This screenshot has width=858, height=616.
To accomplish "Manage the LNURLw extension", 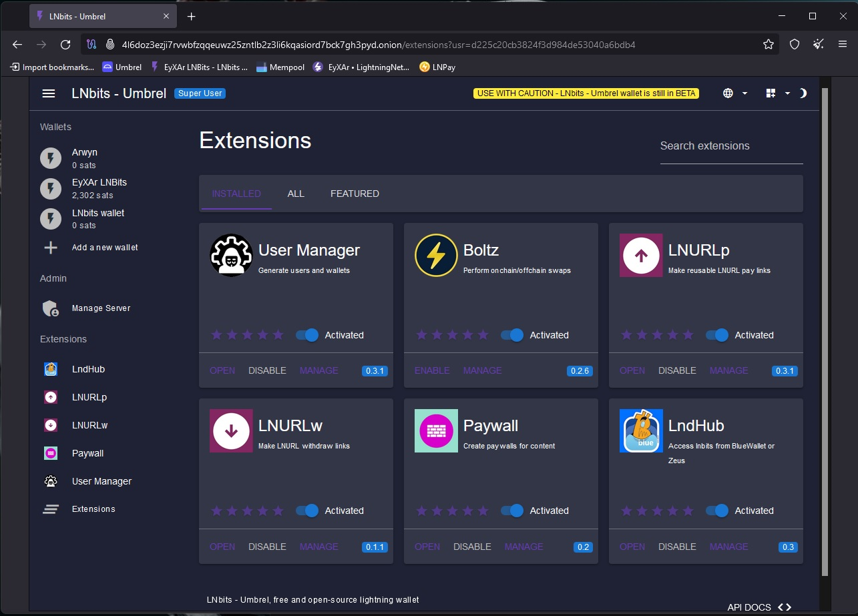I will 319,547.
